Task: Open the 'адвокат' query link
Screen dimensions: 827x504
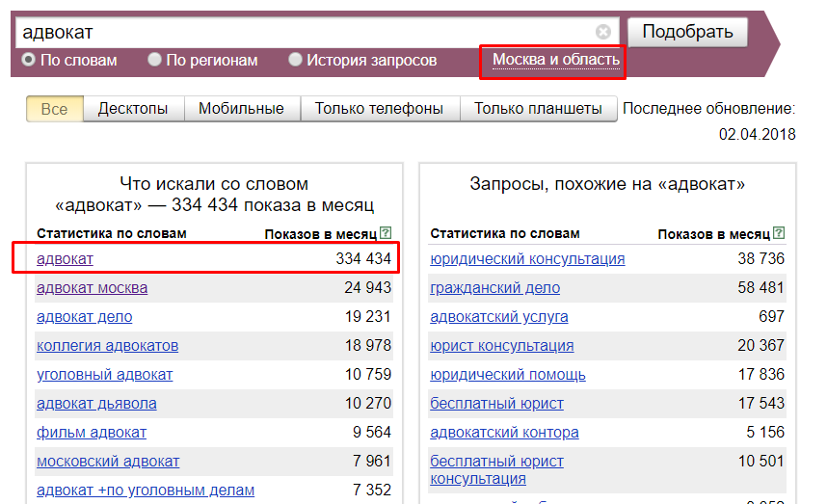Action: (65, 259)
